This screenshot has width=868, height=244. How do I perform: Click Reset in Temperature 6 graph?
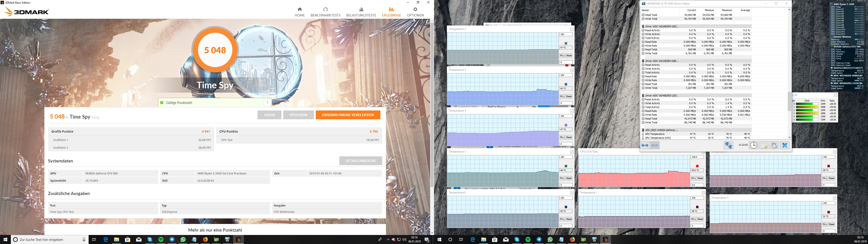pos(569,219)
